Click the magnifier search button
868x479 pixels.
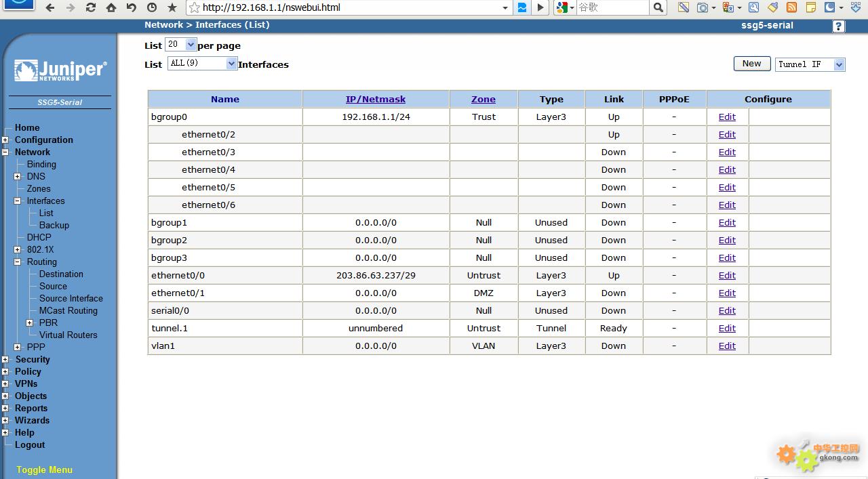(x=658, y=7)
